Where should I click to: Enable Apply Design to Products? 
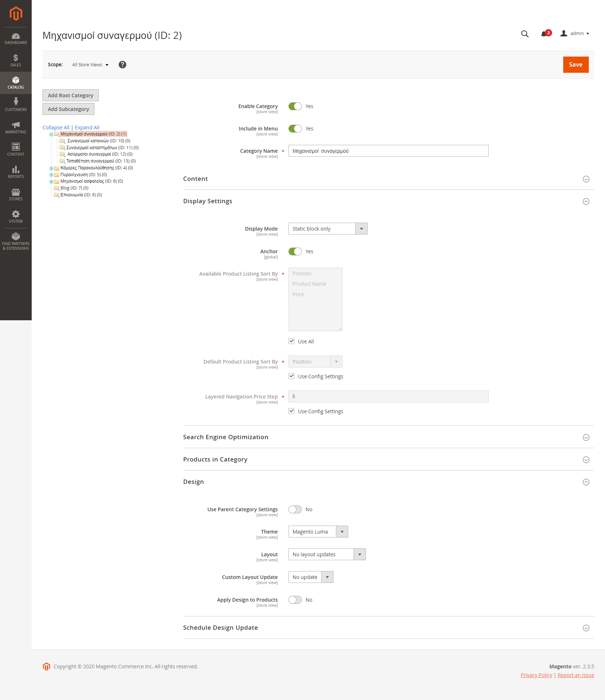pyautogui.click(x=295, y=599)
